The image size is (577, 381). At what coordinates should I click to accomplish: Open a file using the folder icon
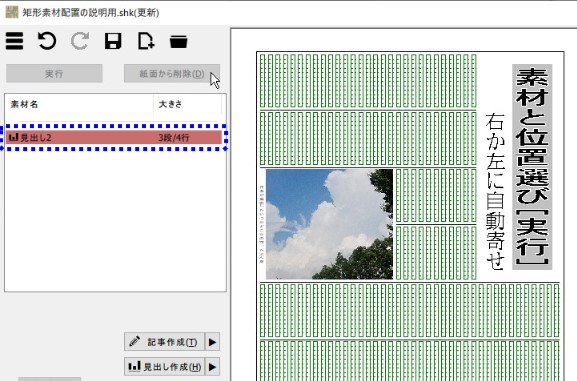click(178, 41)
